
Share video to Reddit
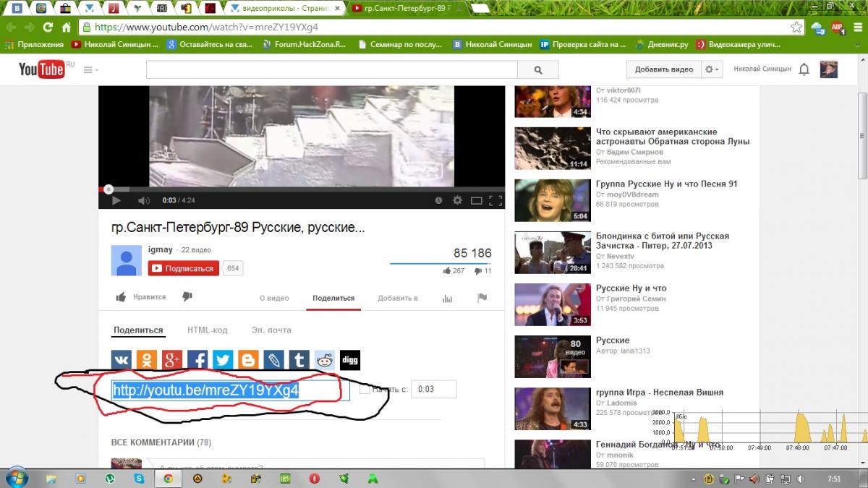(x=324, y=360)
